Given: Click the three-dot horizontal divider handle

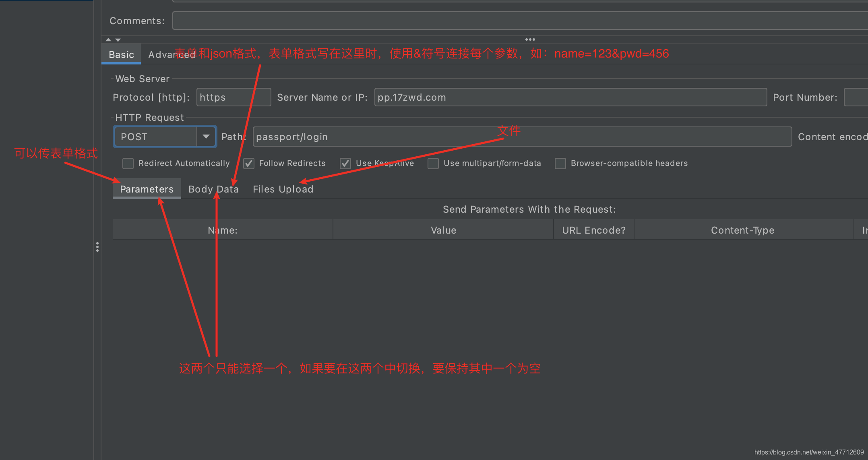Looking at the screenshot, I should (530, 39).
